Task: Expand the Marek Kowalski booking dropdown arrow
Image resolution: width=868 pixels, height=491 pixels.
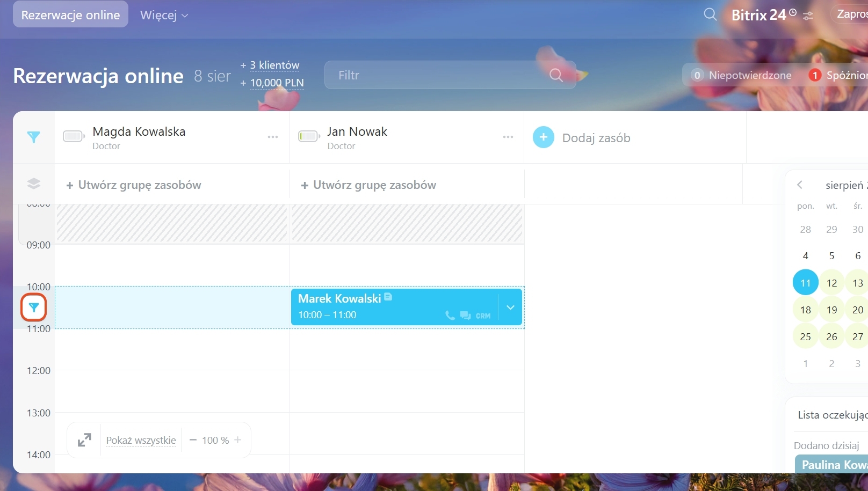Action: [510, 307]
